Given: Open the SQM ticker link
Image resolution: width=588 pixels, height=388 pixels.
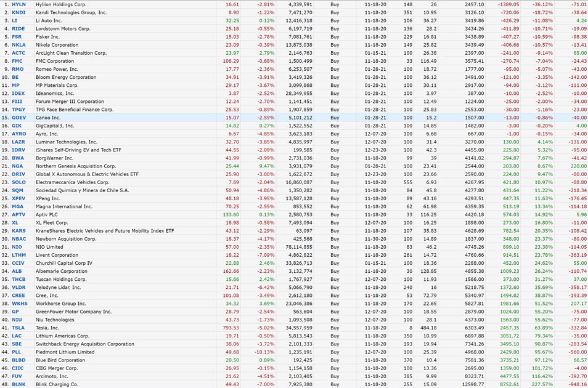Looking at the screenshot, I should click(18, 188).
